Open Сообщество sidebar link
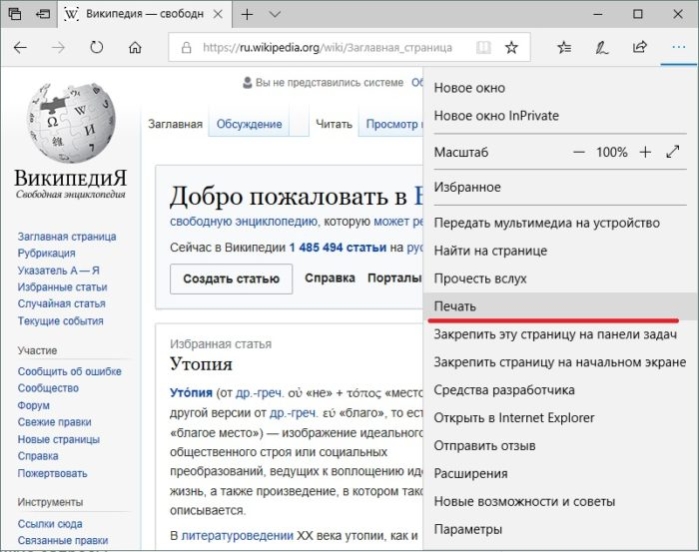The width and height of the screenshot is (699, 552). point(48,388)
